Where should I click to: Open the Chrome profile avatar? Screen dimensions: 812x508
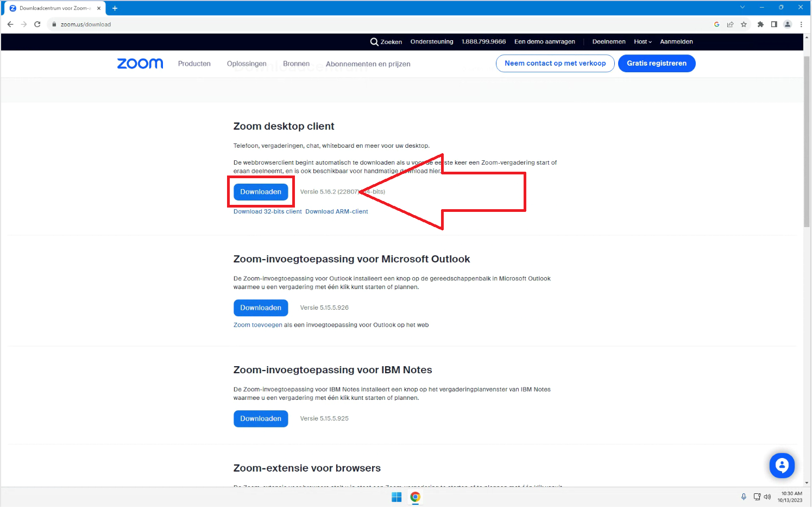[788, 24]
